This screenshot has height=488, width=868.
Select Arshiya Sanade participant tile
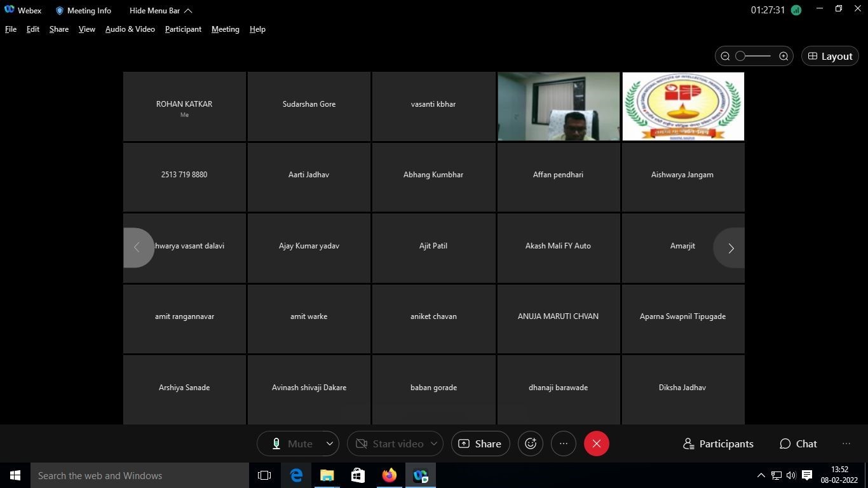click(x=184, y=390)
